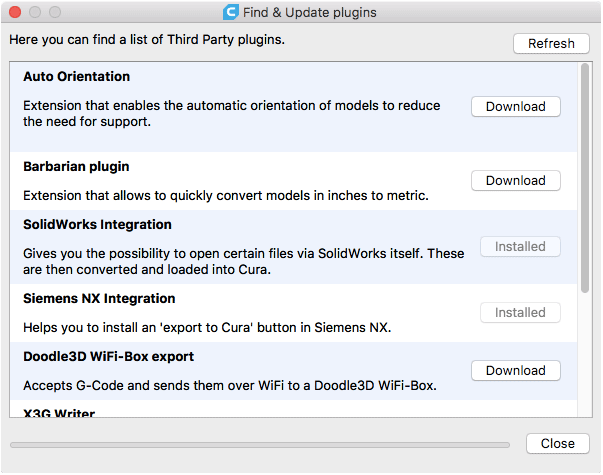This screenshot has width=603, height=475.
Task: Download the Barbarian plugin
Action: (x=515, y=181)
